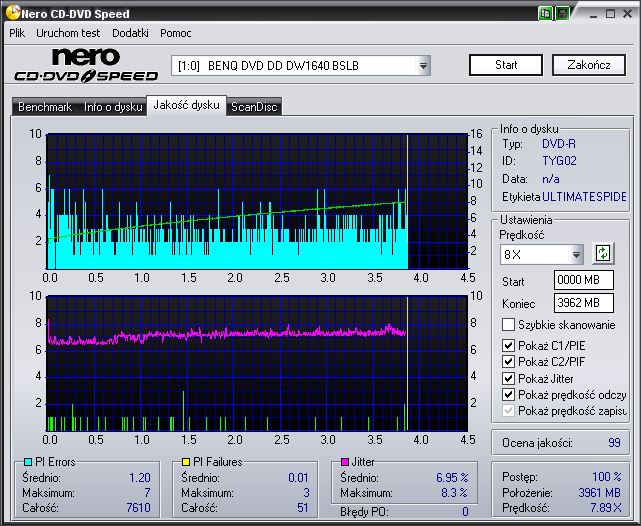Click the greyed Pokaż prędkość zapisu checkbox
This screenshot has width=641, height=526.
508,410
